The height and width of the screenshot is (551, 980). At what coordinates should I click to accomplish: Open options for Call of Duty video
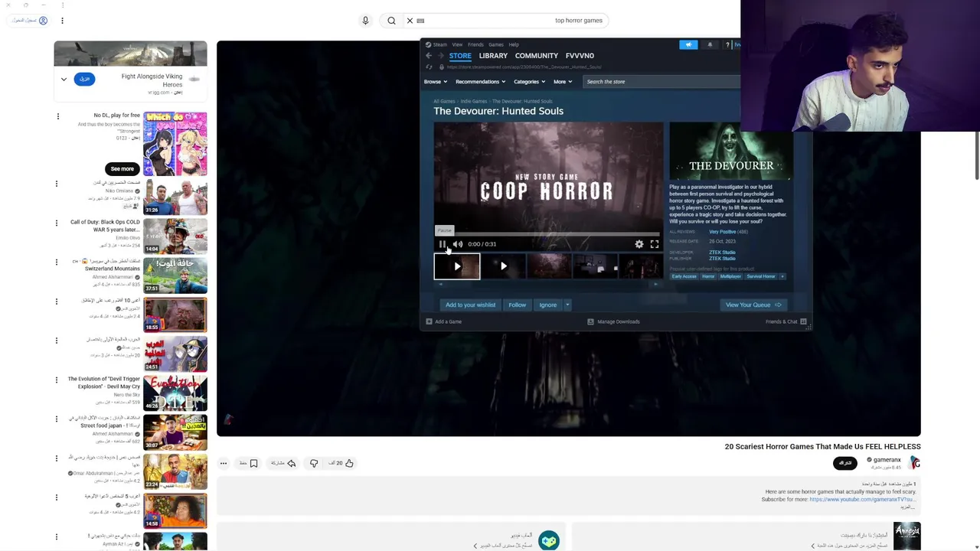pyautogui.click(x=56, y=223)
